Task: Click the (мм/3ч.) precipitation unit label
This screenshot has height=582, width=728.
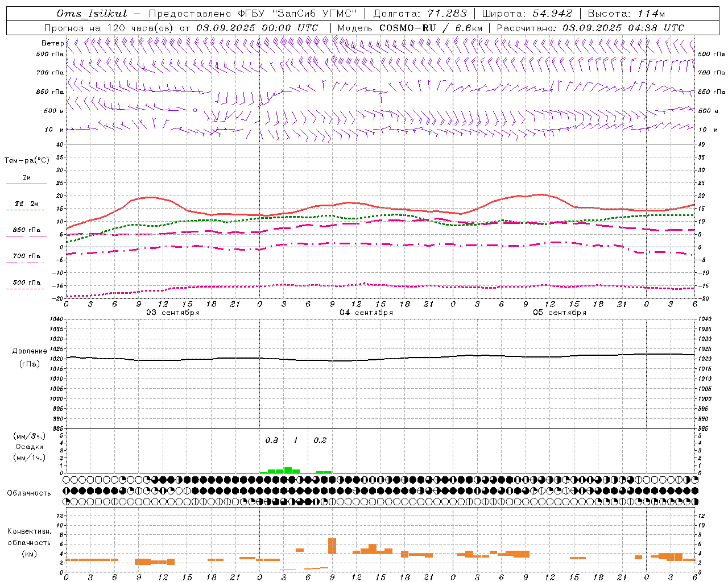Action: point(29,436)
